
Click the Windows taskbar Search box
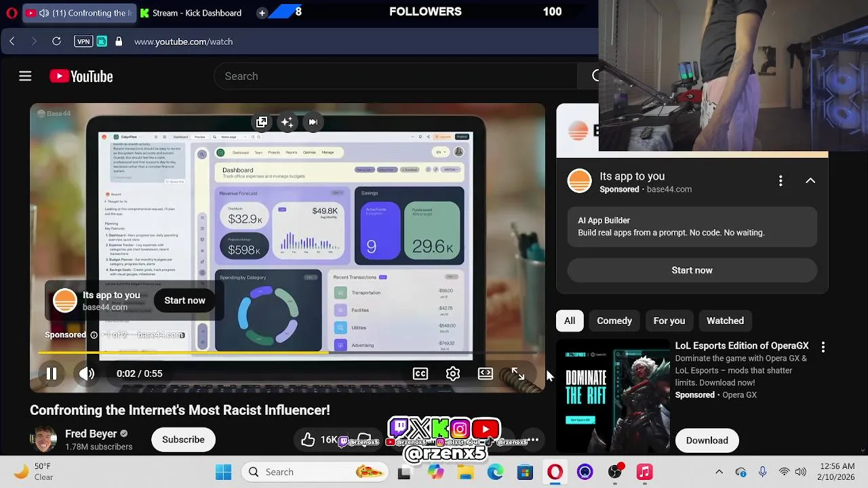[x=315, y=472]
